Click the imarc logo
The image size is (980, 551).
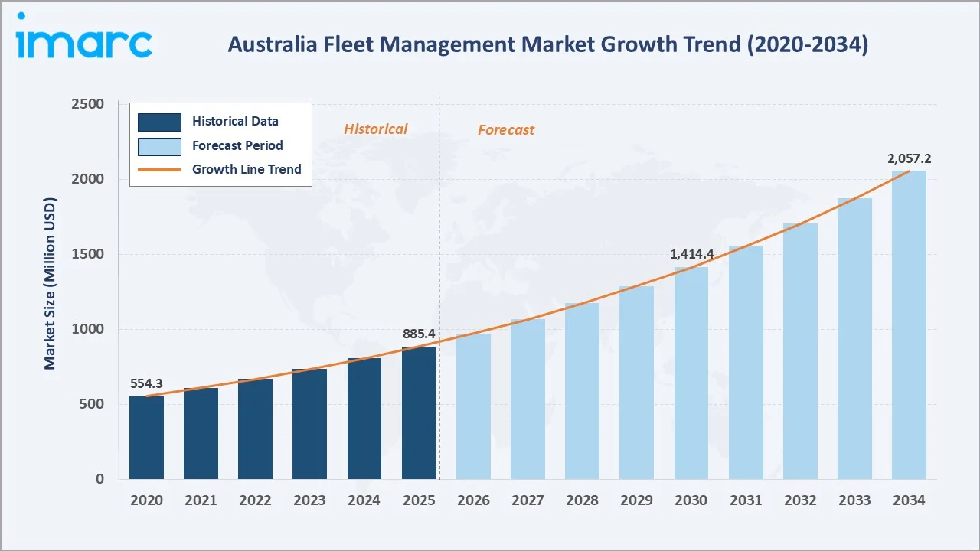point(84,36)
